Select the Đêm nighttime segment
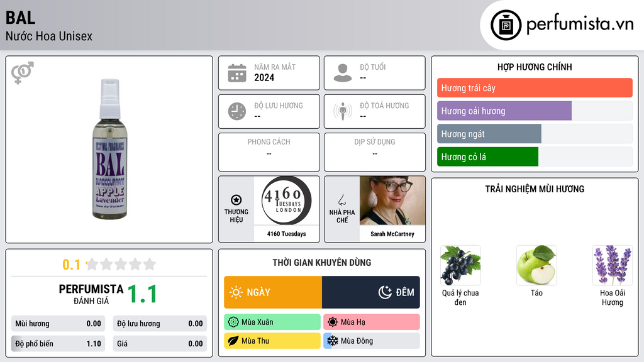The height and width of the screenshot is (362, 644). (371, 292)
